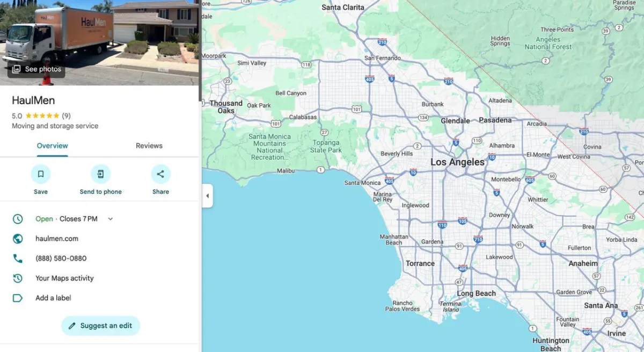
Task: Click Fullerton label on map
Action: [579, 248]
